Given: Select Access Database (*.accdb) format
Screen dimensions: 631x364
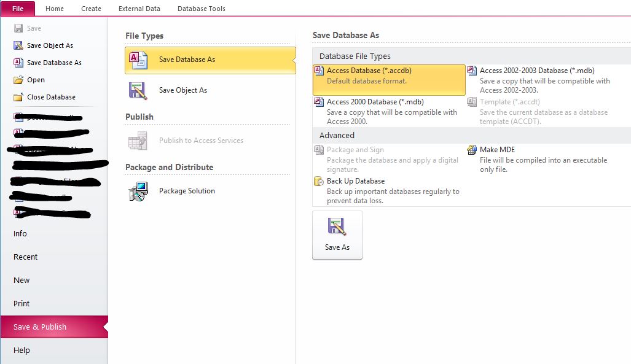Looking at the screenshot, I should 389,80.
